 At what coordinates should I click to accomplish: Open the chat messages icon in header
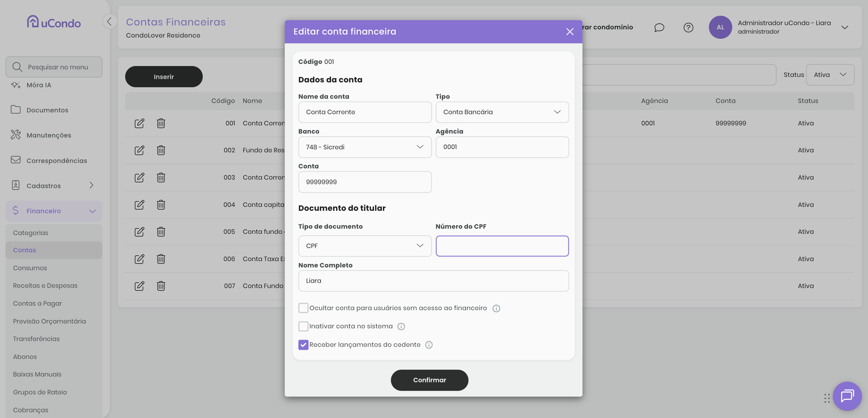click(659, 27)
